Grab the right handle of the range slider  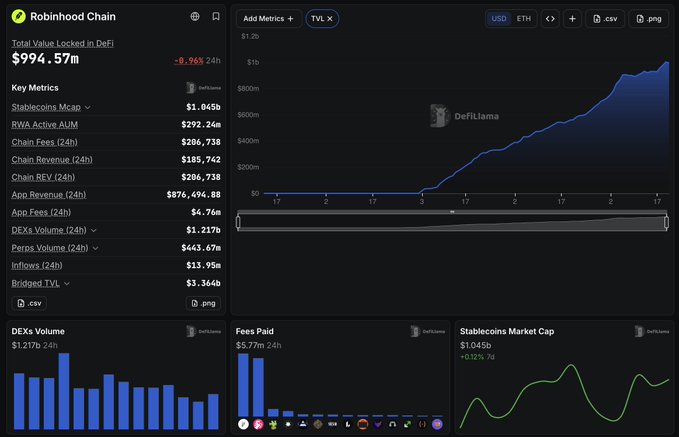tap(666, 222)
